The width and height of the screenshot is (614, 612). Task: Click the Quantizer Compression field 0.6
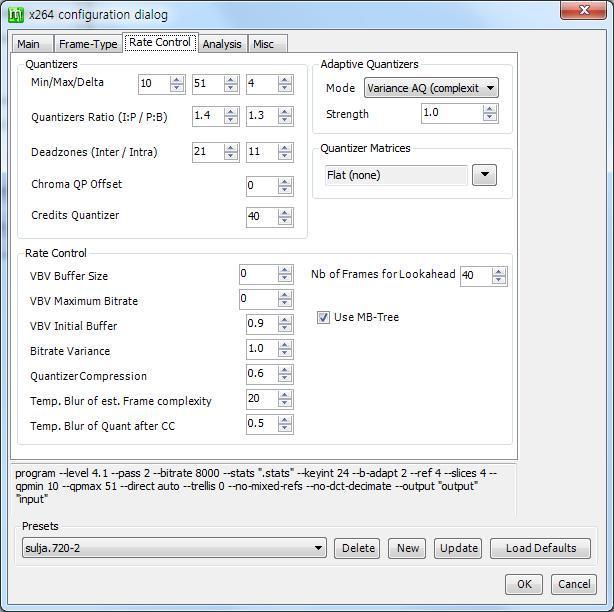[262, 374]
